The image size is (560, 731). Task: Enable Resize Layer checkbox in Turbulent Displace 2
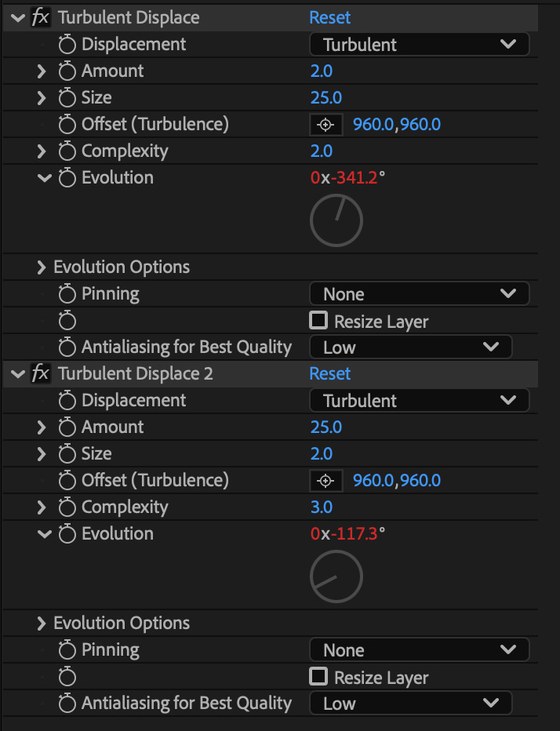318,676
